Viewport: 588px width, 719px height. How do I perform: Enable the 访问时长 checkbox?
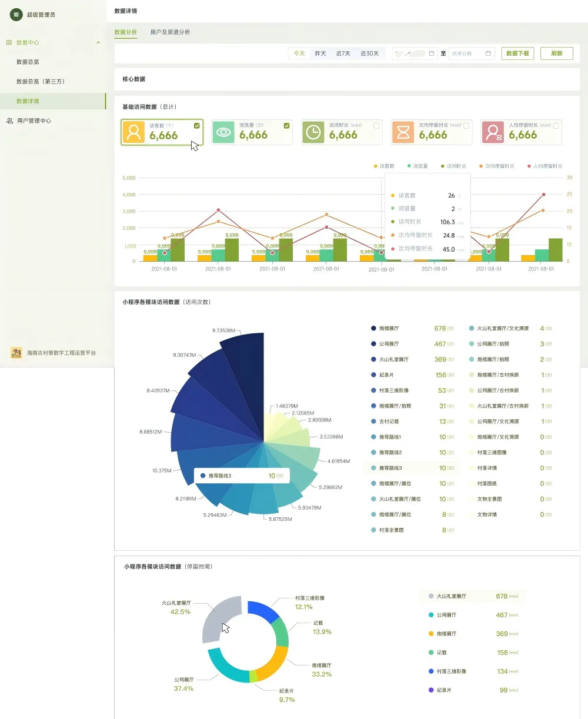click(376, 125)
